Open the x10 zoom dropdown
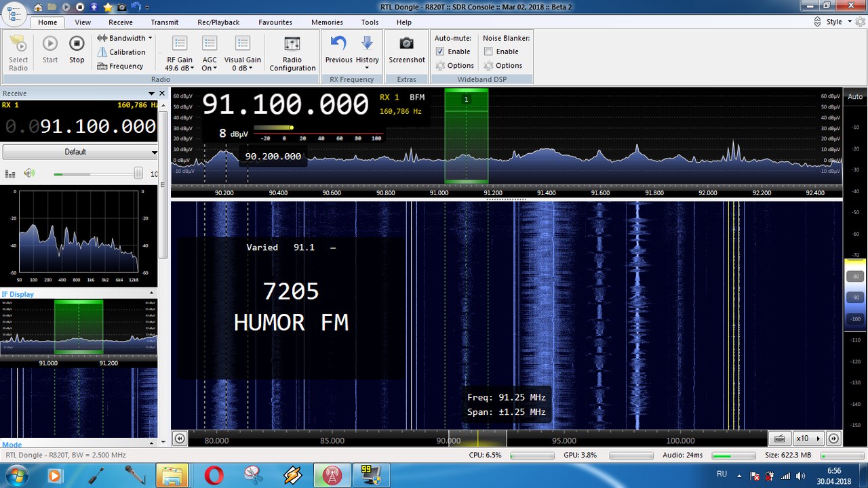 coord(808,438)
